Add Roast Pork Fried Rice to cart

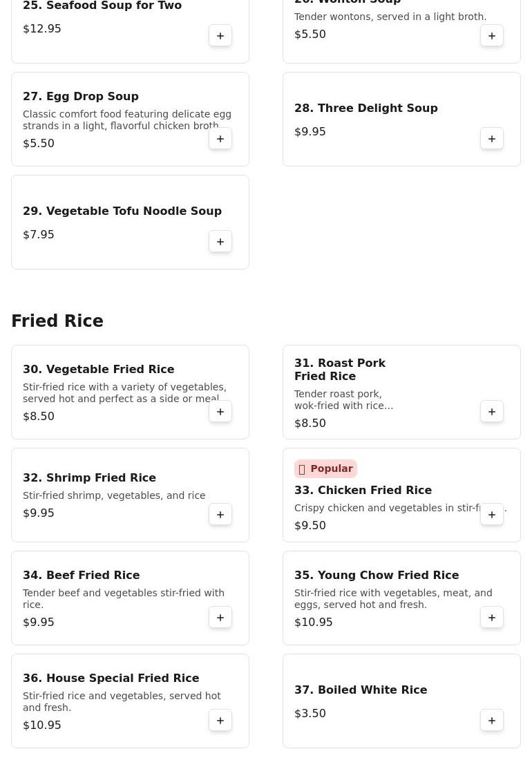point(492,412)
